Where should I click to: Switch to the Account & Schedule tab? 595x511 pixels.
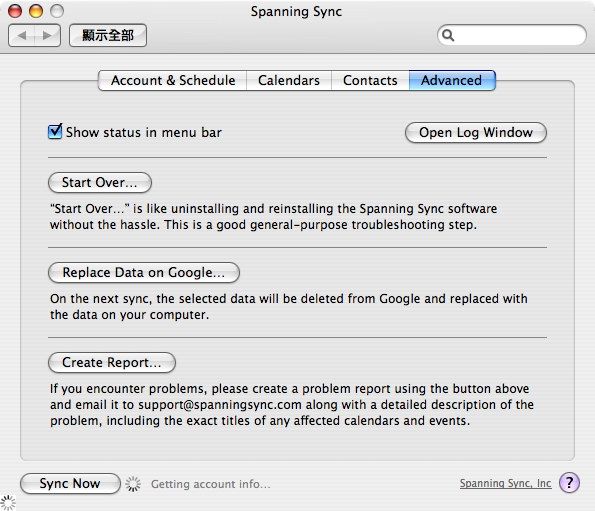click(x=173, y=80)
